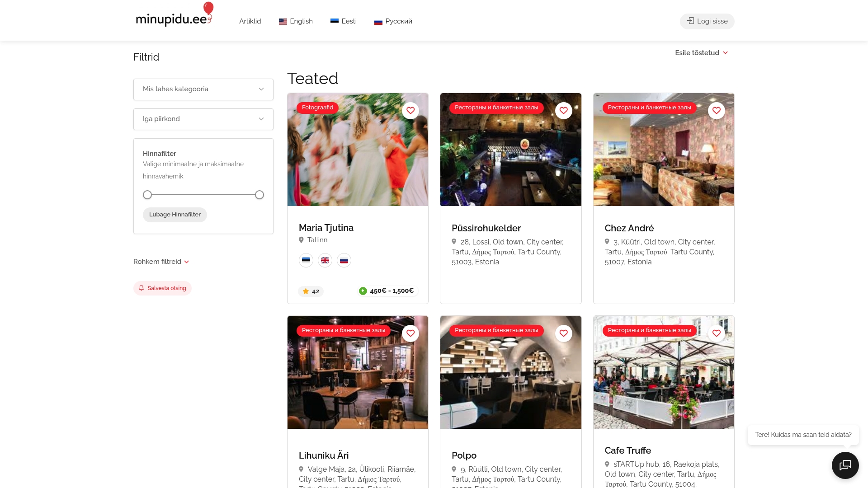
Task: Expand Rohkem filtreid for more filters
Action: [161, 262]
